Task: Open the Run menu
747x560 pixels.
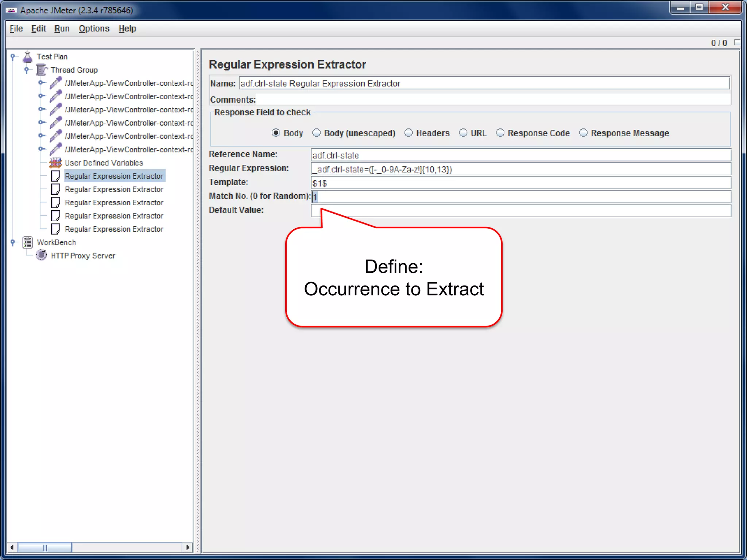Action: click(62, 28)
